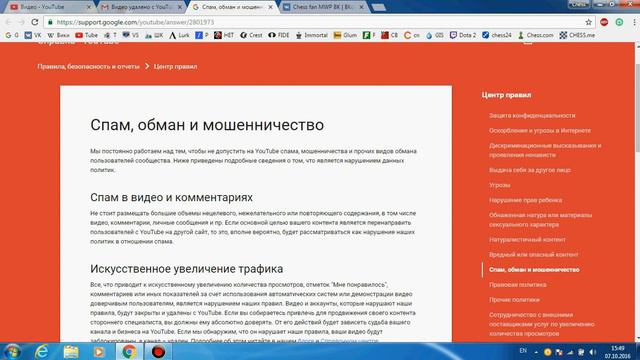Open the media player taskbar icon
The image size is (640, 360).
tap(98, 351)
